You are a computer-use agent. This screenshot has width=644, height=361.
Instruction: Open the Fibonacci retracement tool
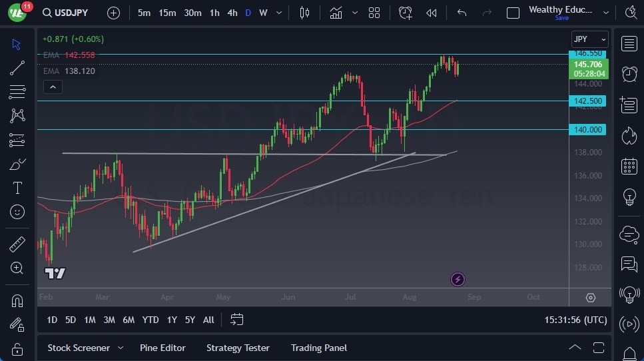pos(17,91)
